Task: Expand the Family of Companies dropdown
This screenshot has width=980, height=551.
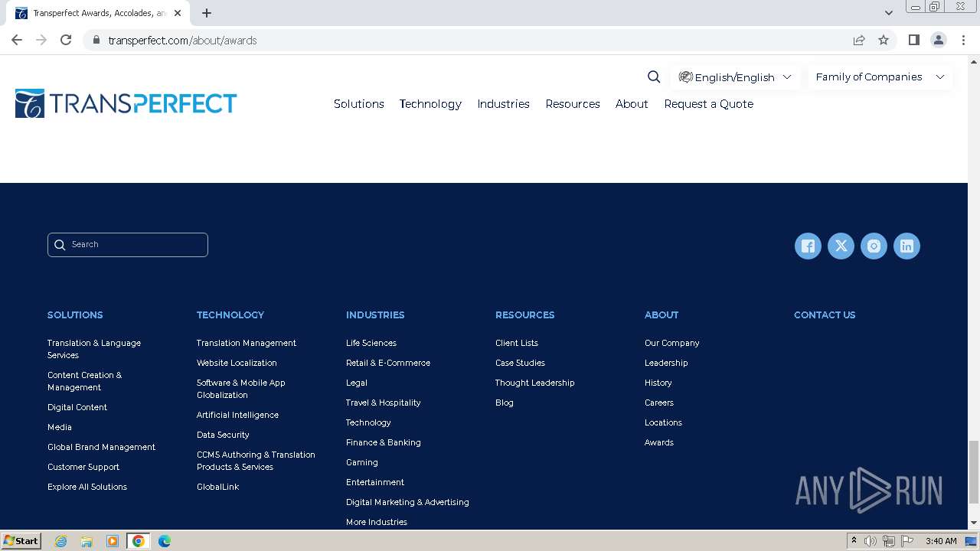Action: tap(880, 77)
